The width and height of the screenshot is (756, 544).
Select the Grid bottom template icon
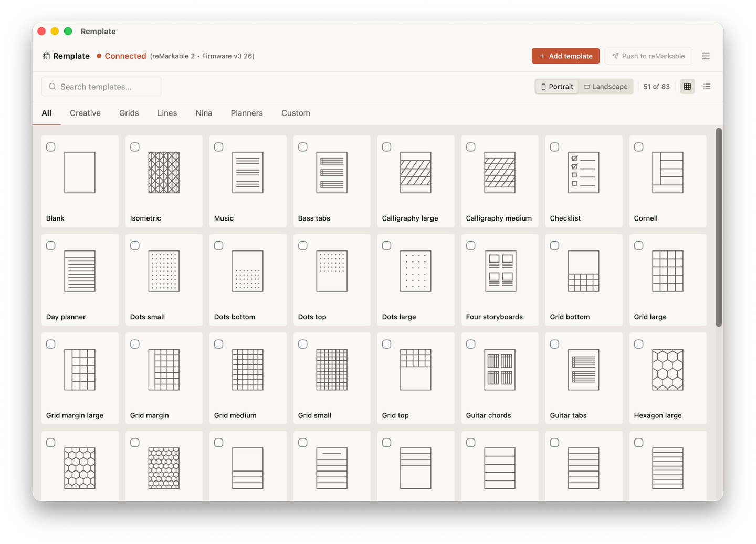pyautogui.click(x=584, y=271)
